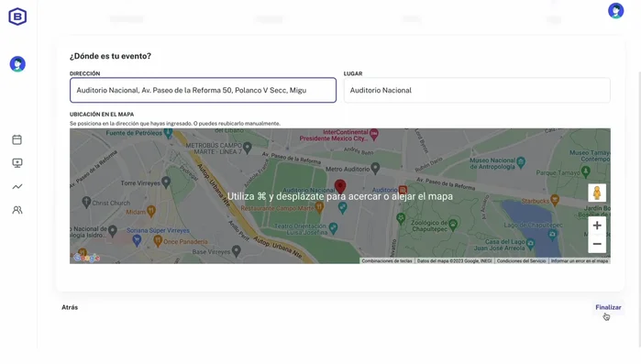The image size is (641, 364).
Task: Select the Starbucks map marker
Action: click(x=555, y=200)
